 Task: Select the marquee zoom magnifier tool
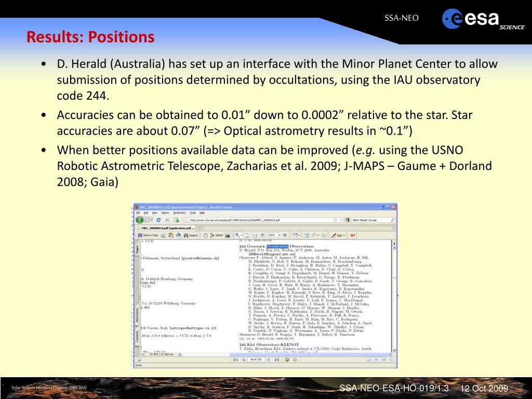tap(237, 235)
